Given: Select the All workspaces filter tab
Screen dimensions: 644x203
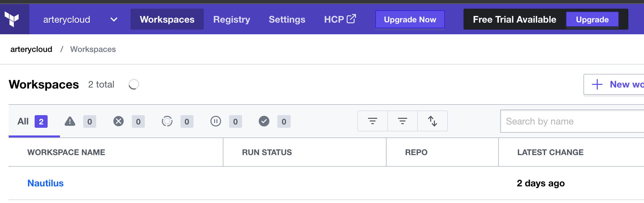Looking at the screenshot, I should click(x=32, y=121).
